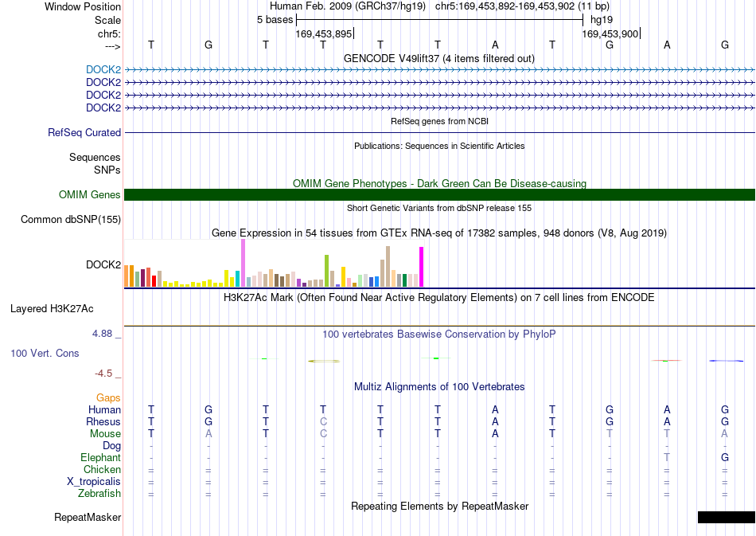The width and height of the screenshot is (756, 536).
Task: Click the dark green OMIM Genes bar
Action: [x=440, y=195]
